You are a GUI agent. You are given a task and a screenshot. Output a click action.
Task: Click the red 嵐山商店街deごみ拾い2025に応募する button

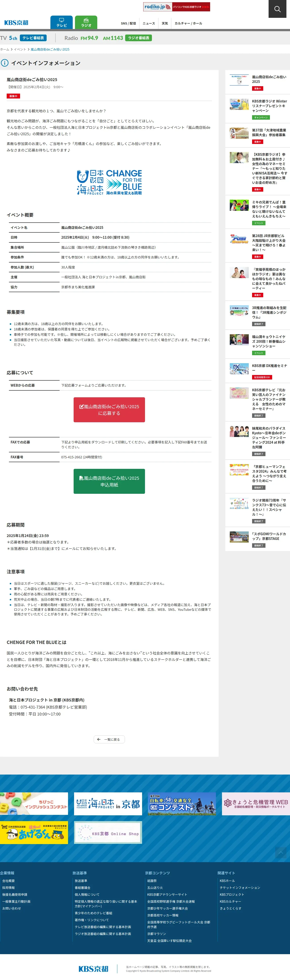[109, 410]
